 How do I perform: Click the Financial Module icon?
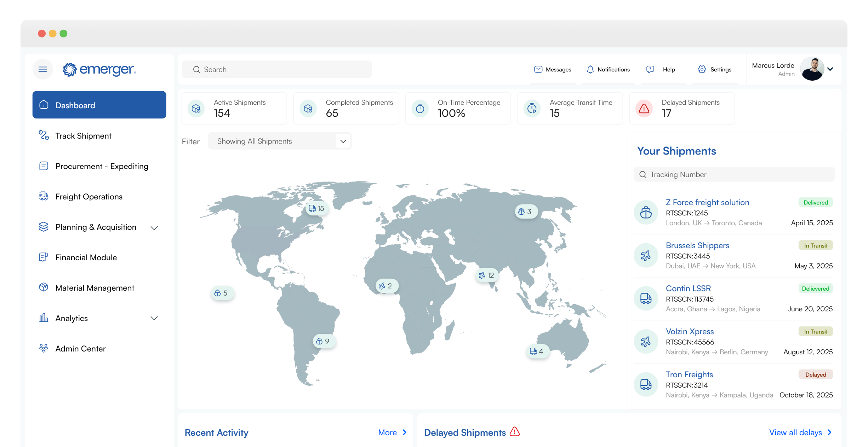tap(43, 257)
